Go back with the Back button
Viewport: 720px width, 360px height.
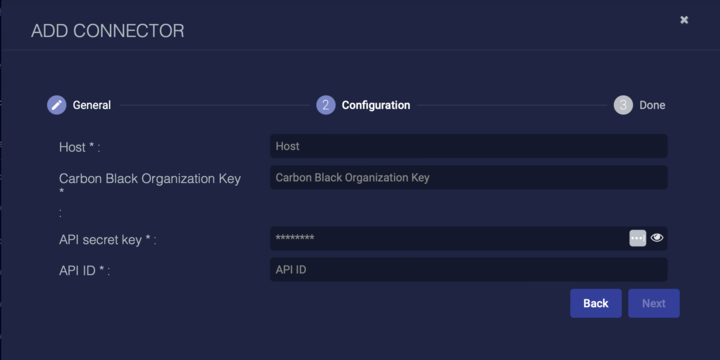click(x=596, y=303)
